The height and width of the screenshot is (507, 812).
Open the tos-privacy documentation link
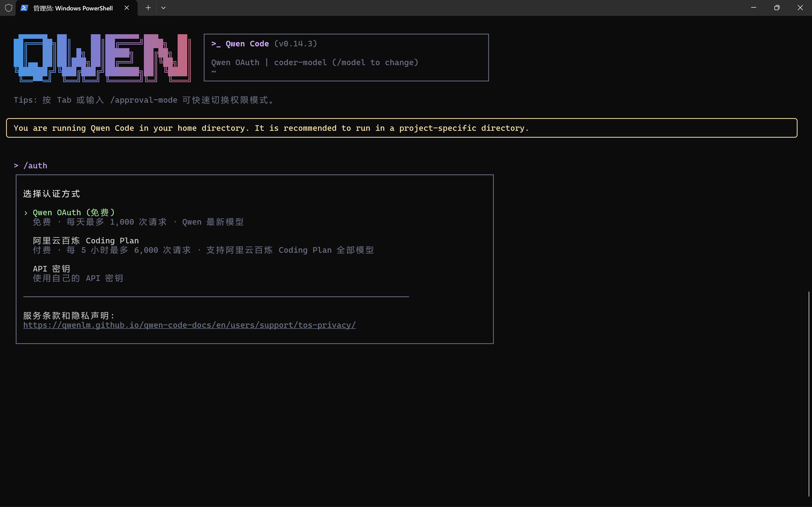pyautogui.click(x=189, y=325)
